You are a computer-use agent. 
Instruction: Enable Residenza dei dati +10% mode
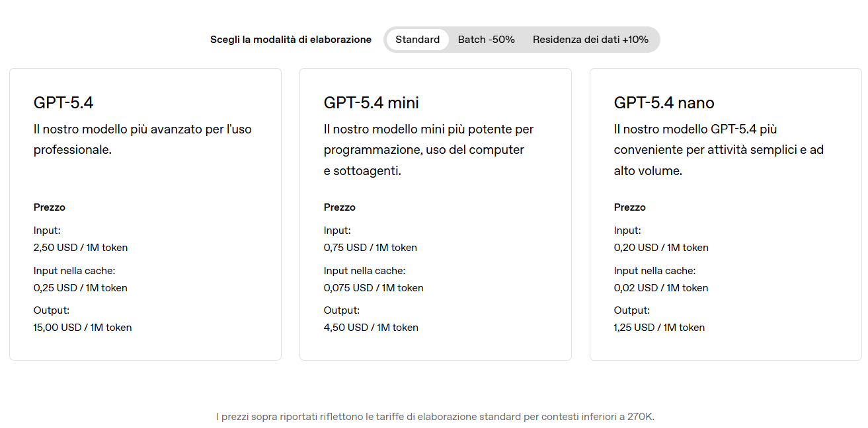(590, 40)
